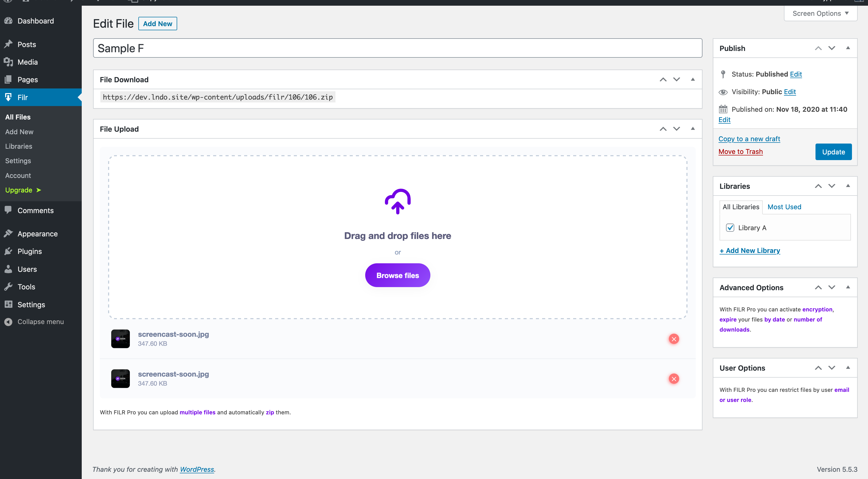This screenshot has width=868, height=479.
Task: Click the Settings sliders icon
Action: pyautogui.click(x=9, y=304)
